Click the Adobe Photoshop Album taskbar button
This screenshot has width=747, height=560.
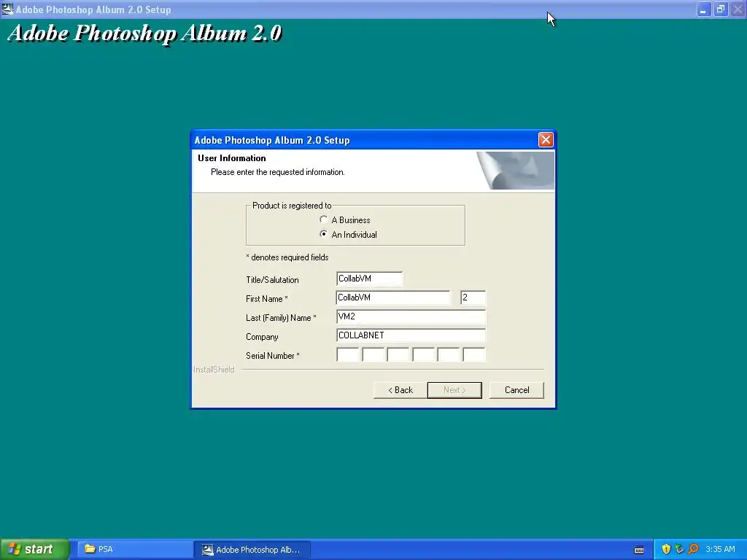252,549
